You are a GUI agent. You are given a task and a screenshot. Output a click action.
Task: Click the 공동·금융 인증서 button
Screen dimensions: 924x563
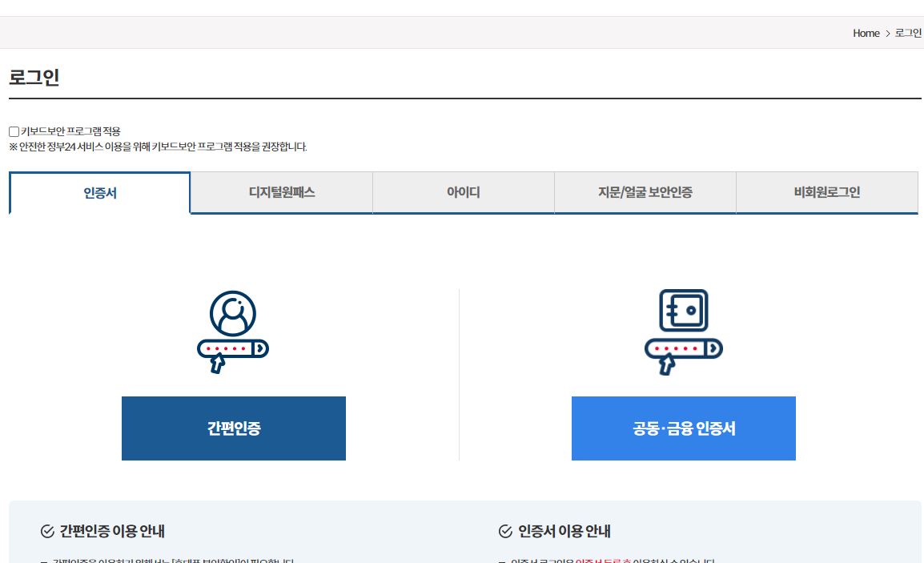tap(684, 428)
